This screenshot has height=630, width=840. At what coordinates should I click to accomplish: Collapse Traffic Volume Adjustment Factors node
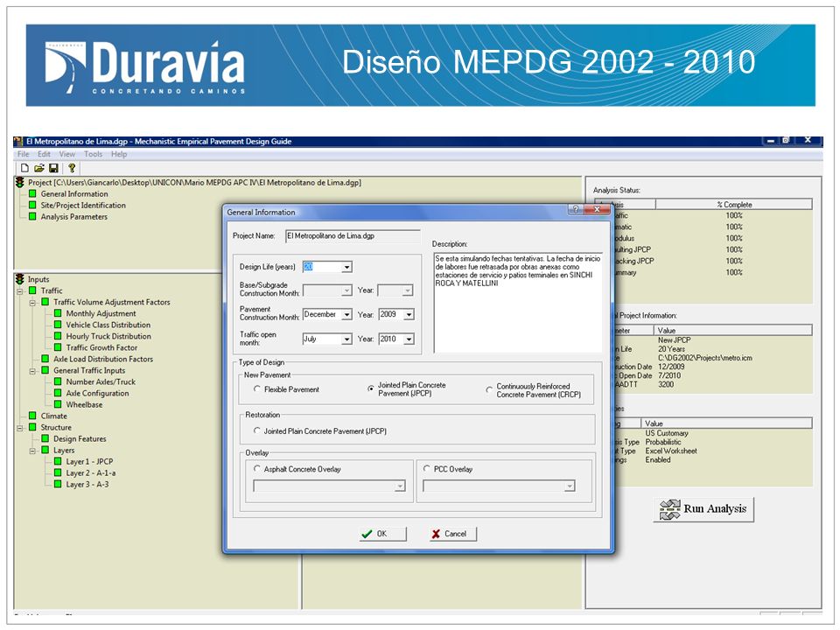(x=32, y=303)
